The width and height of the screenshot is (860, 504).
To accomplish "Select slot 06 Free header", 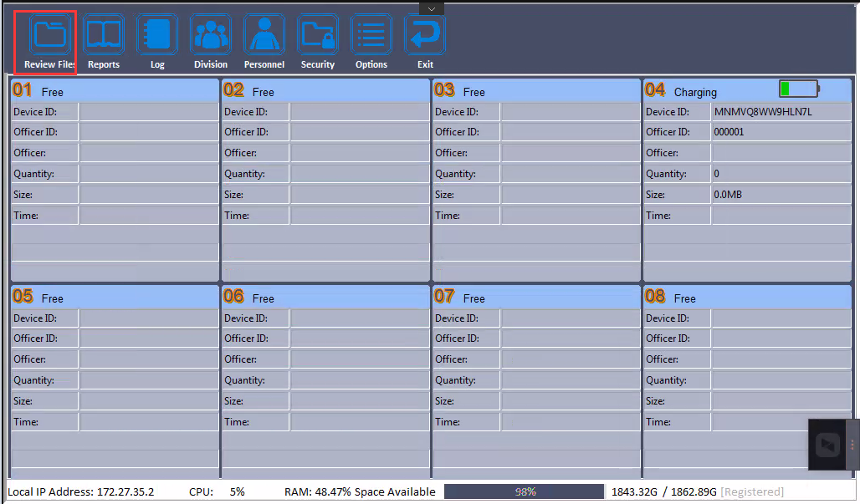I will [x=325, y=298].
